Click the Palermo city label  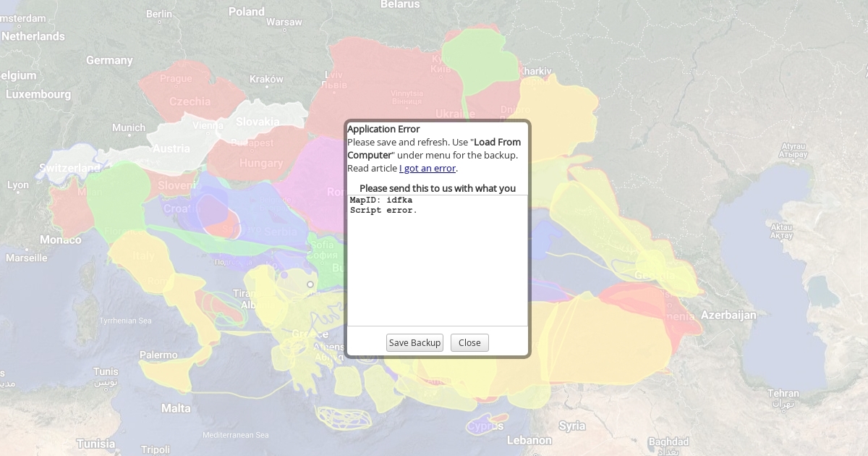coord(158,355)
